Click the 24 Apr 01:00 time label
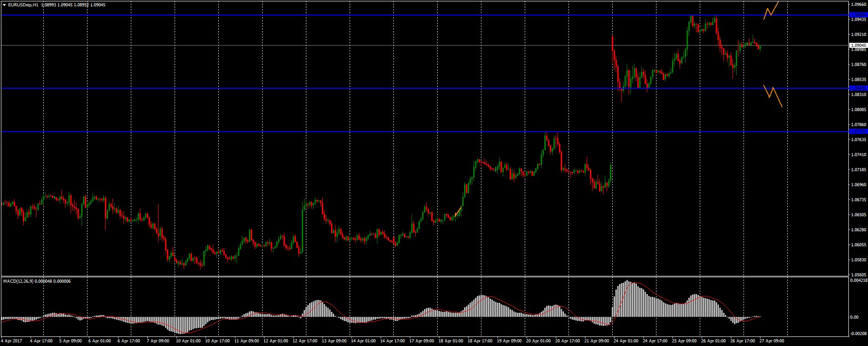 [x=626, y=341]
